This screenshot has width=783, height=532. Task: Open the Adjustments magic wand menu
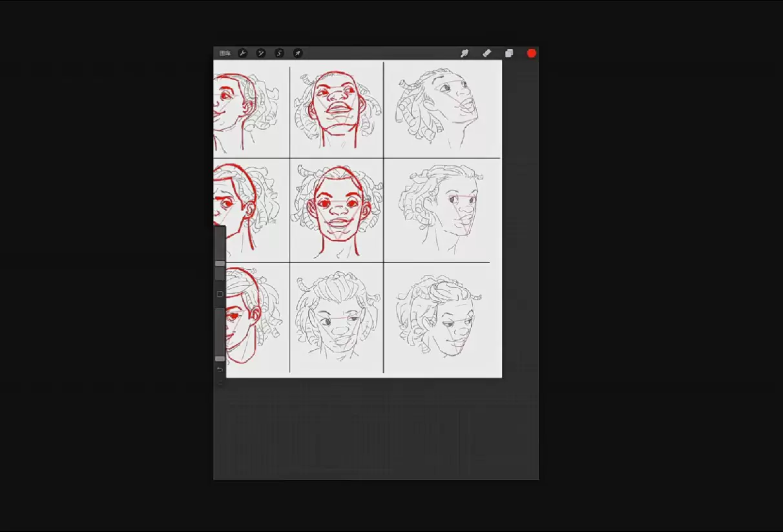point(261,54)
